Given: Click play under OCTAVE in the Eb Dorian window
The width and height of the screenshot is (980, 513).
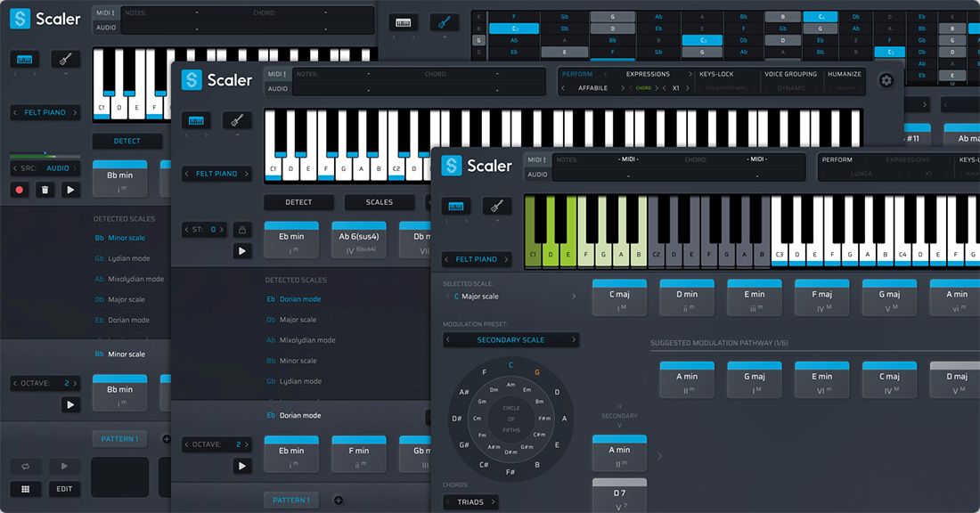Looking at the screenshot, I should [x=242, y=466].
